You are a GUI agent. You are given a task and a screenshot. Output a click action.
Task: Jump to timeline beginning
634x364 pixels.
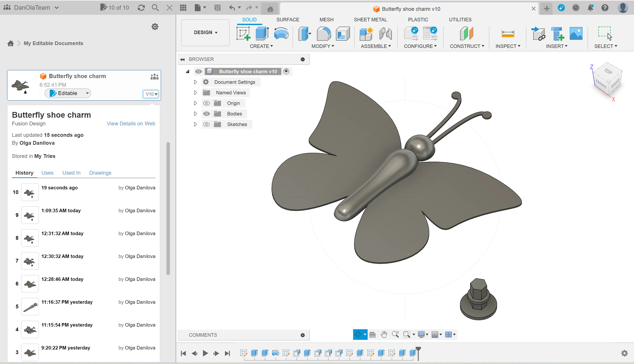183,353
